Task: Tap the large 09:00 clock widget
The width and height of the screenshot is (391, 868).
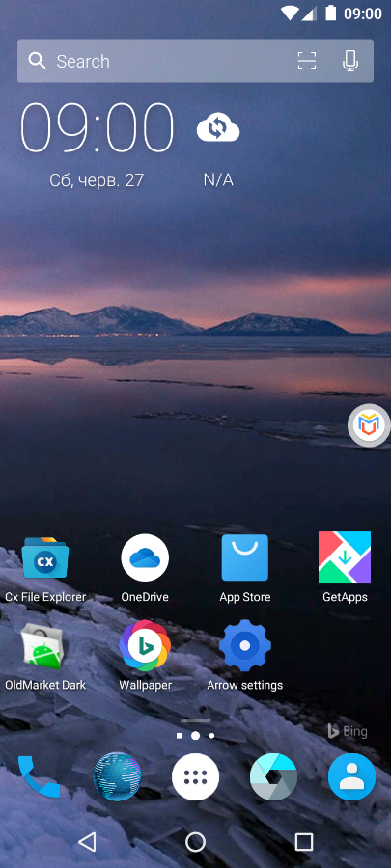Action: point(98,128)
